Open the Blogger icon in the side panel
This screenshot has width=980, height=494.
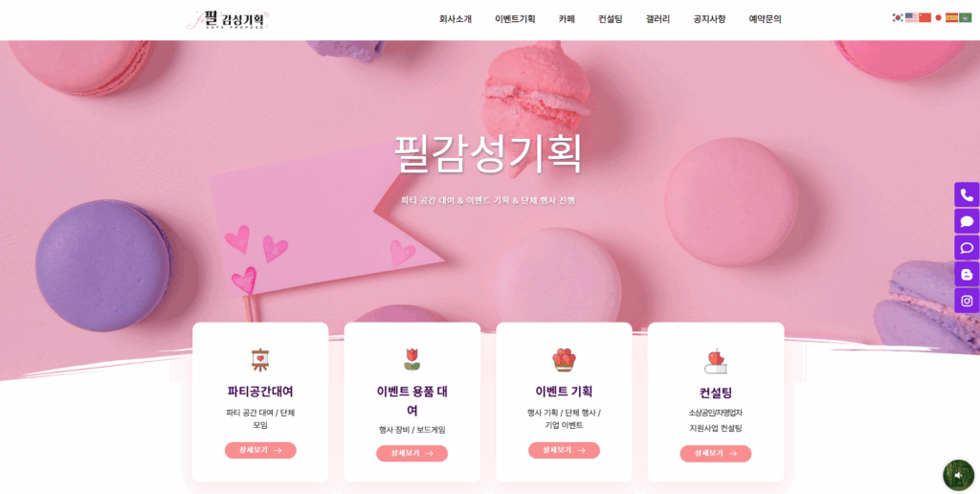click(967, 274)
